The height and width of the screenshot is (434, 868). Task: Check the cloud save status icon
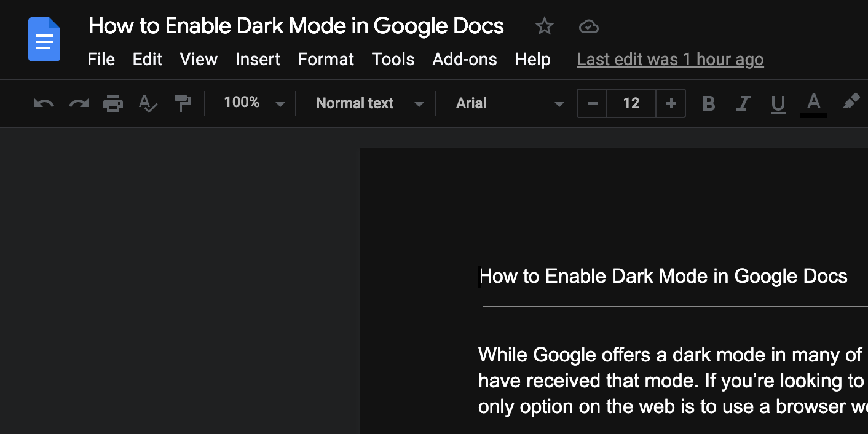click(588, 26)
